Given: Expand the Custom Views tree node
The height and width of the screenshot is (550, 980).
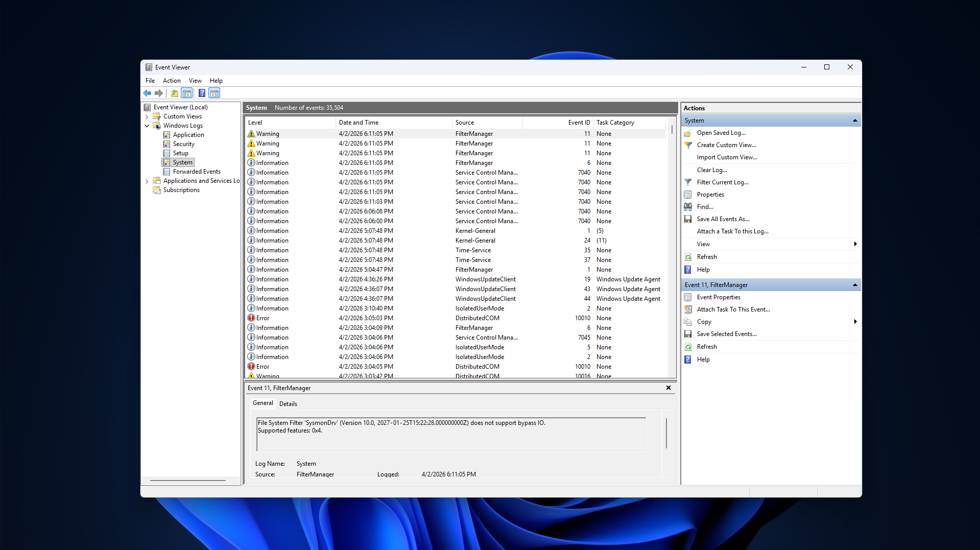Looking at the screenshot, I should tap(147, 116).
